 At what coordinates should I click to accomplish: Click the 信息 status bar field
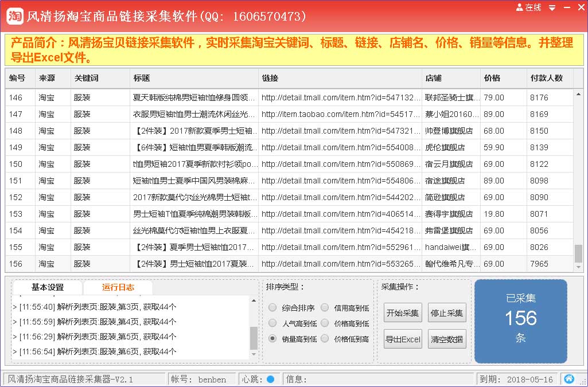(378, 379)
